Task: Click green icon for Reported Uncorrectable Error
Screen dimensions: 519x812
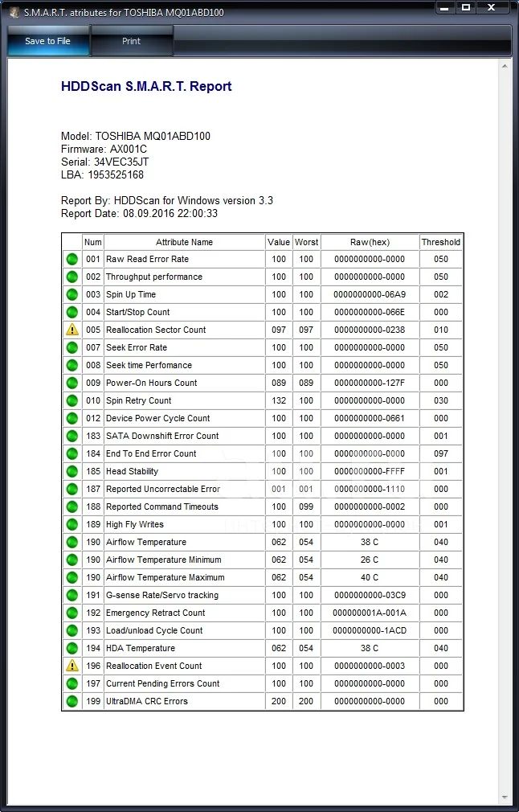Action: [x=72, y=489]
